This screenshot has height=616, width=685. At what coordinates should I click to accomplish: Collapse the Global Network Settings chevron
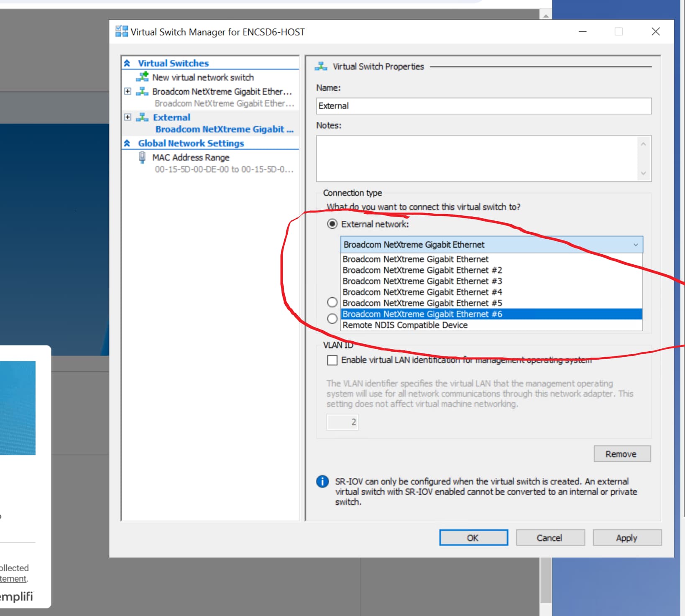(x=127, y=143)
